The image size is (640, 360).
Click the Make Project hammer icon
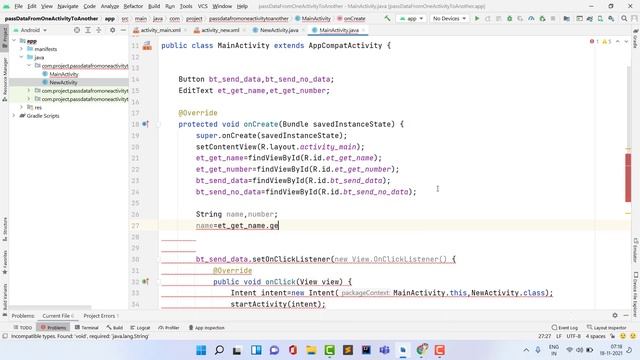click(387, 18)
